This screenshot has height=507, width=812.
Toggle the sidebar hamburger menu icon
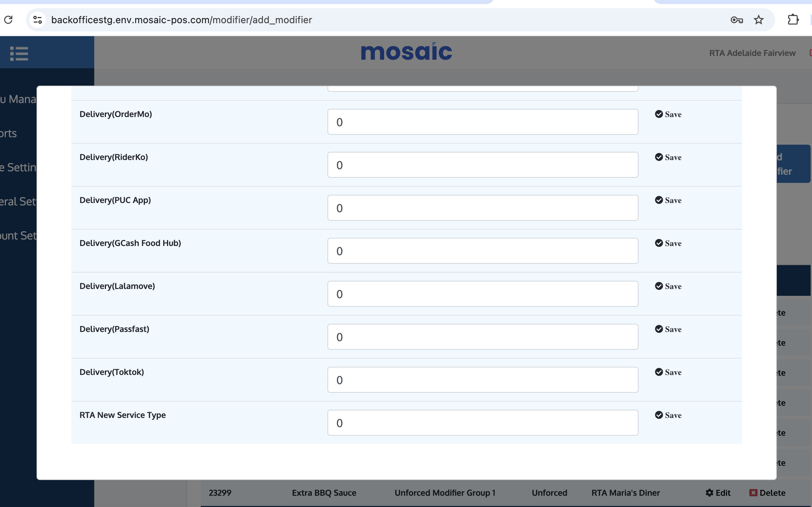pos(19,54)
